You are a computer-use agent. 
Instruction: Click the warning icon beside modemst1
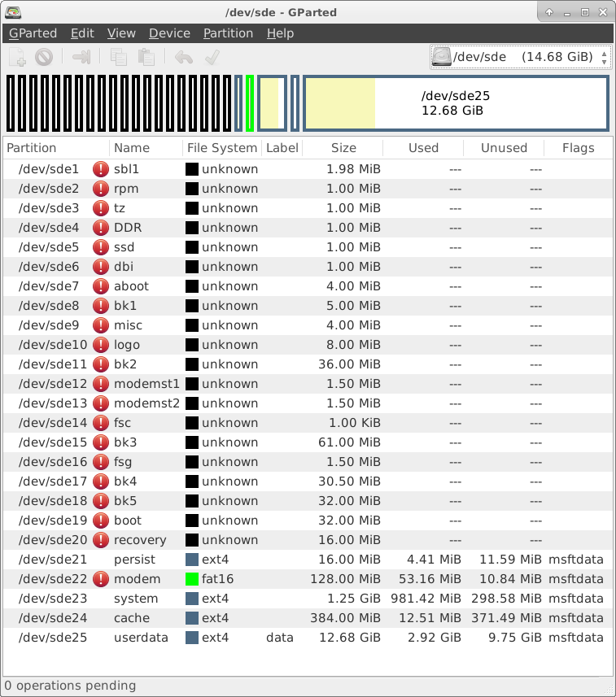click(x=101, y=384)
